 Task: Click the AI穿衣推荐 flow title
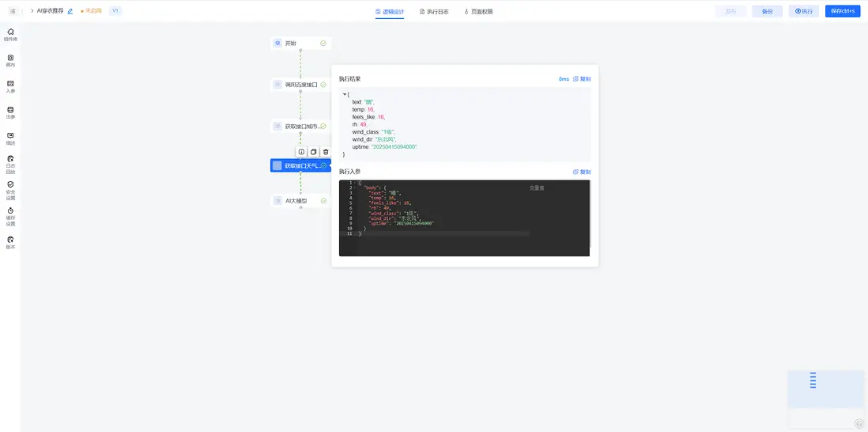coord(50,11)
